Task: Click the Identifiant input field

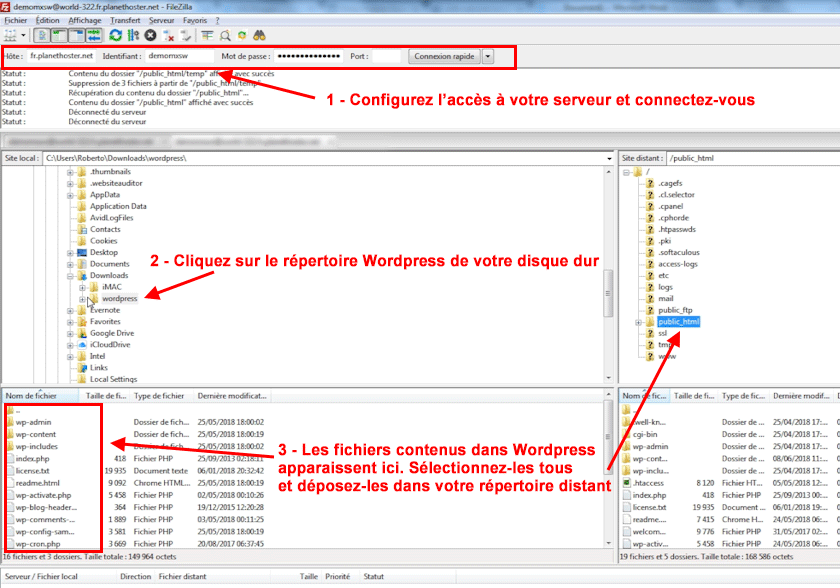Action: [x=179, y=56]
